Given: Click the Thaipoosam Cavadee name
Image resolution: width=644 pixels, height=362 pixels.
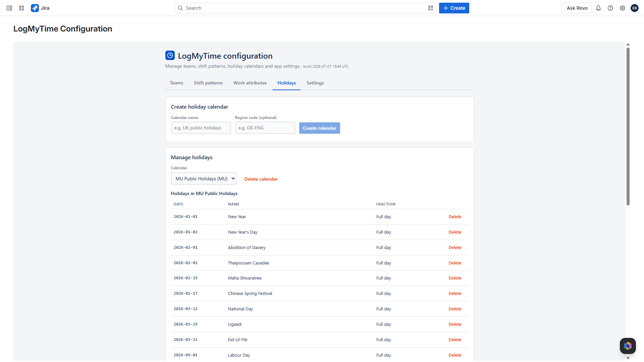Looking at the screenshot, I should pyautogui.click(x=249, y=263).
